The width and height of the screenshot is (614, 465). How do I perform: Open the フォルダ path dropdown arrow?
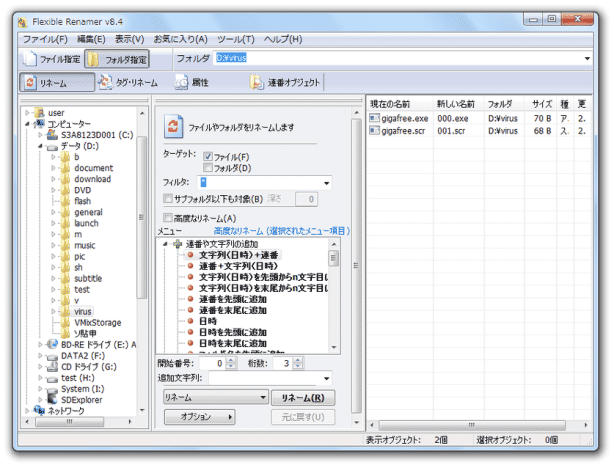point(587,58)
